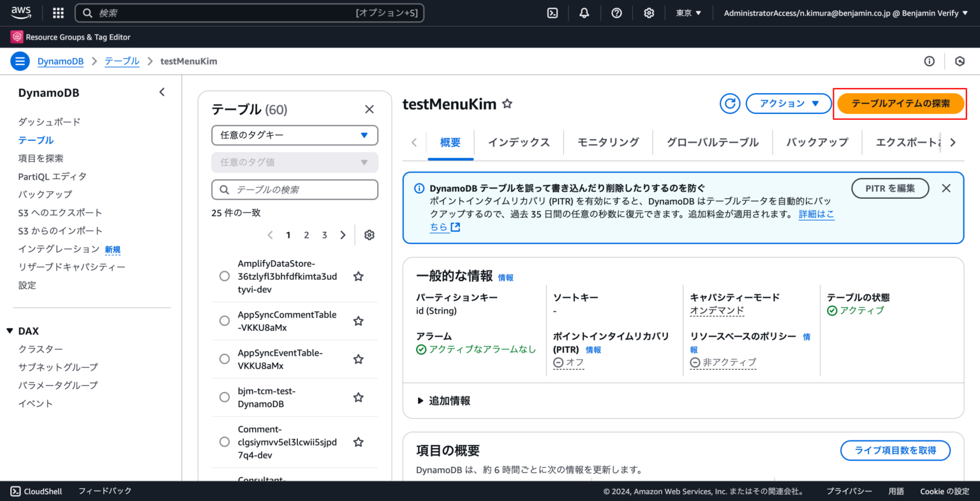The width and height of the screenshot is (980, 501).
Task: Star the AmplifyDataStore table as favorite
Action: pos(358,275)
